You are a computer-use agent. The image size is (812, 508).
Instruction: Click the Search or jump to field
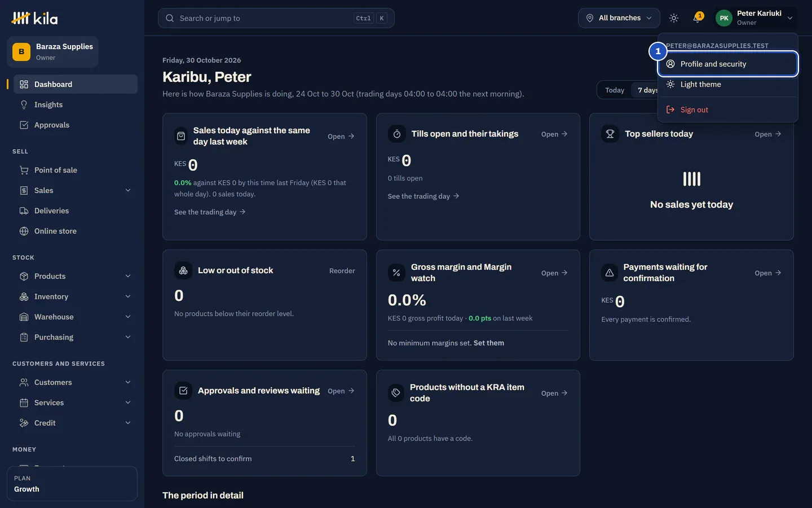[x=276, y=18]
